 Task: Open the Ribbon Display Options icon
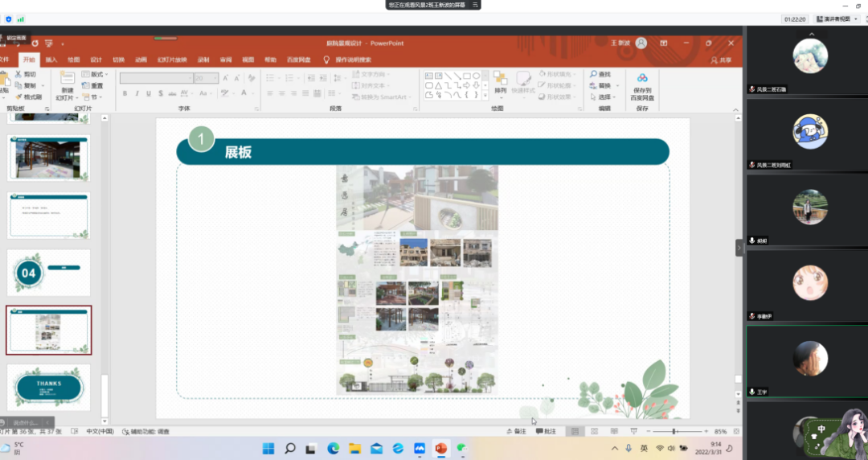click(664, 43)
